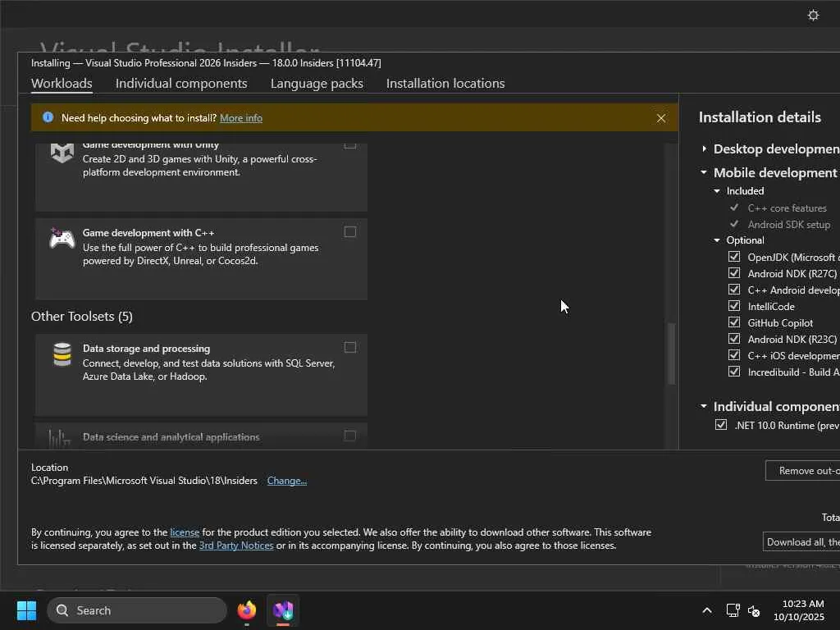Click the muted volume icon in the system tray
Viewport: 840px width, 630px height.
point(754,610)
